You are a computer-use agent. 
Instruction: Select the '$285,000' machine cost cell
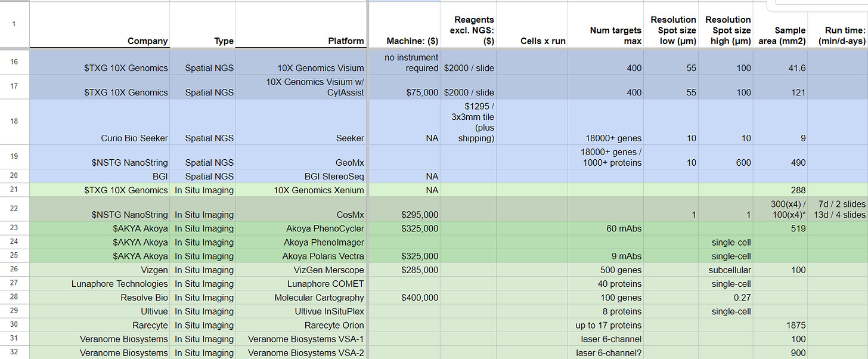(x=405, y=270)
